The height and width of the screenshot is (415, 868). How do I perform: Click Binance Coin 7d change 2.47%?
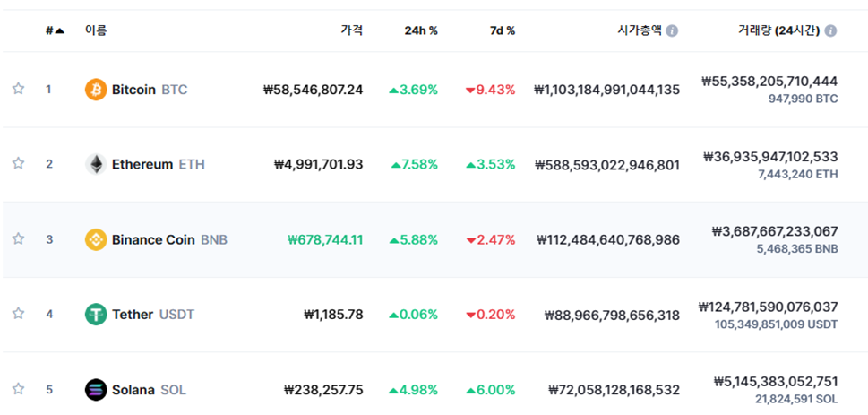point(491,239)
